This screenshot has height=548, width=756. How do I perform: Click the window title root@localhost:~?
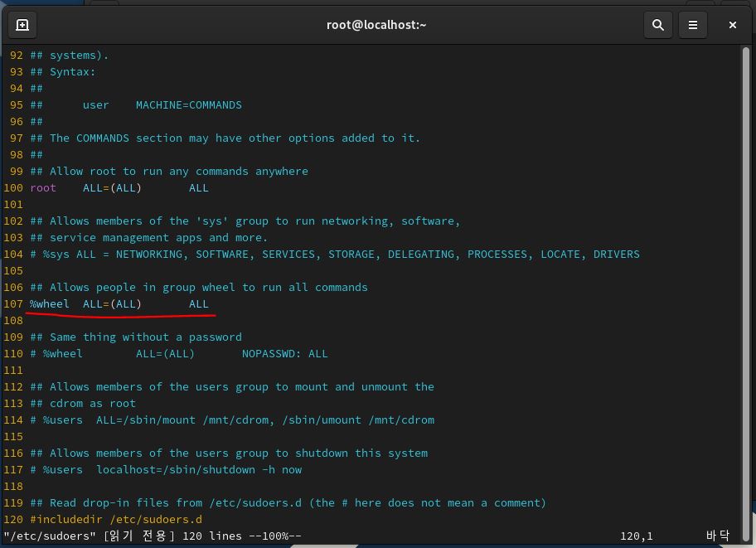point(376,25)
